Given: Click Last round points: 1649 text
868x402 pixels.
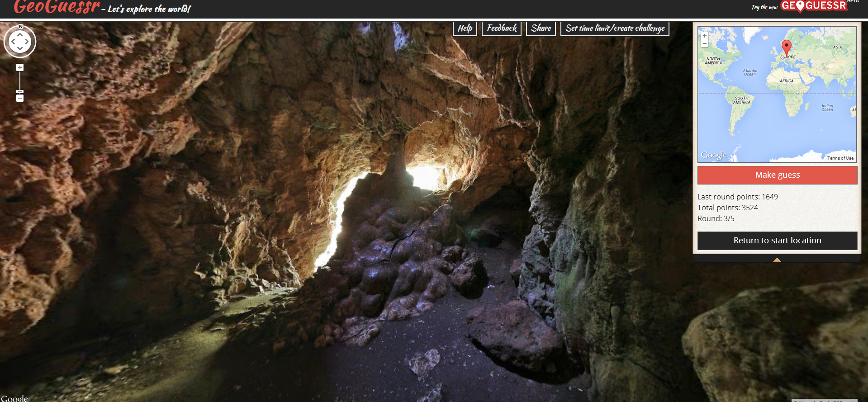Looking at the screenshot, I should [738, 197].
